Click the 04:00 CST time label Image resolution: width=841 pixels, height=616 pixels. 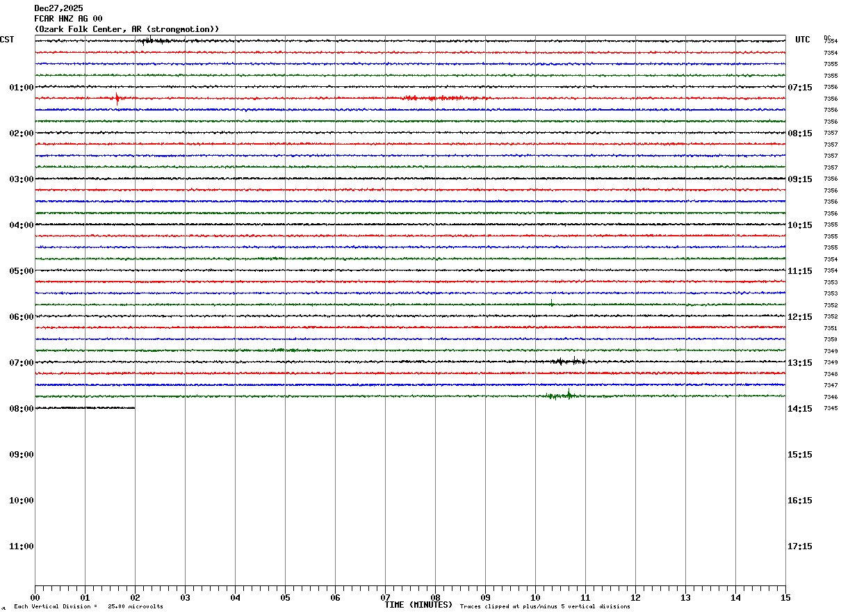point(22,225)
